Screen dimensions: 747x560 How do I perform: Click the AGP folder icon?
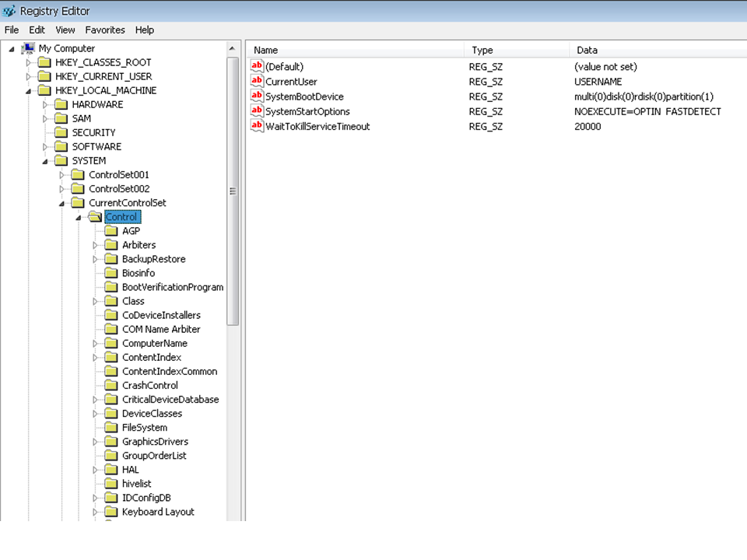111,231
